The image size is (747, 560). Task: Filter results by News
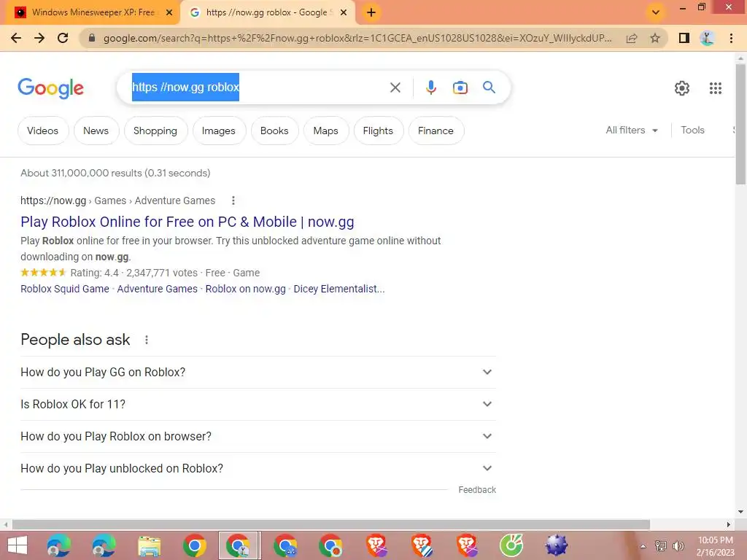[x=96, y=131]
